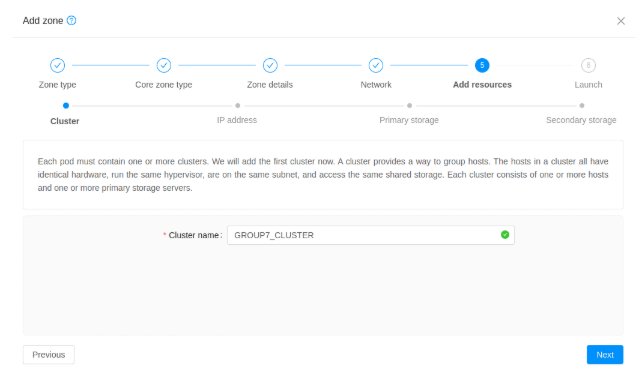Click the Zone type step checkmark icon
Screen dimensions: 640x383
[58, 65]
